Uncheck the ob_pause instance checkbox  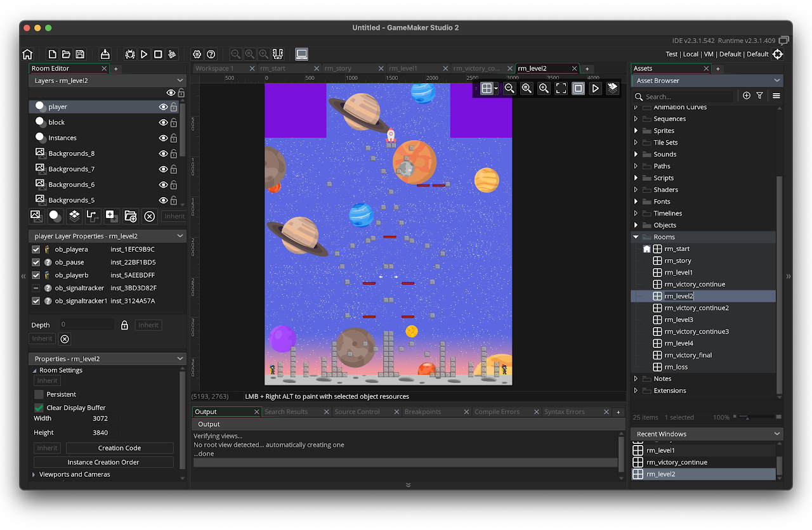pos(36,262)
